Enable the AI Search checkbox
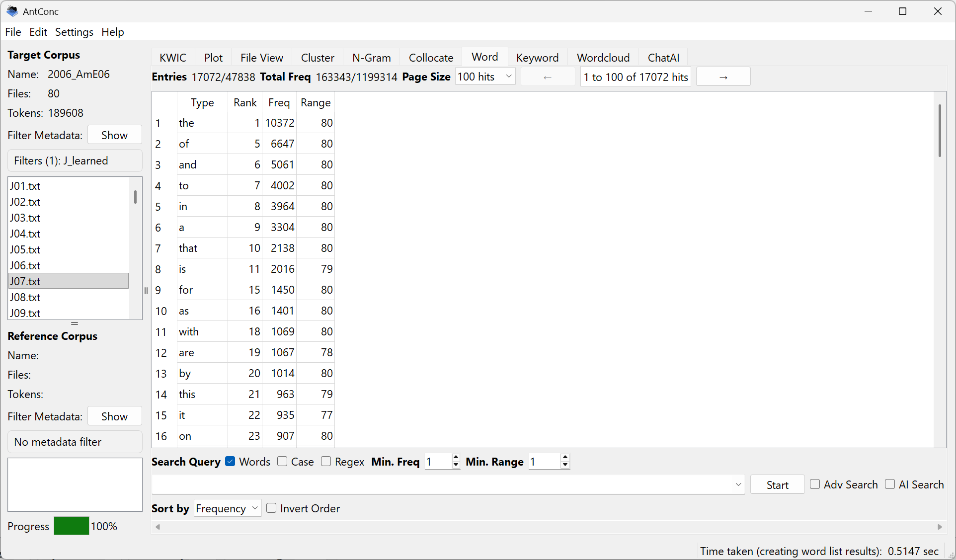The width and height of the screenshot is (956, 560). [890, 484]
